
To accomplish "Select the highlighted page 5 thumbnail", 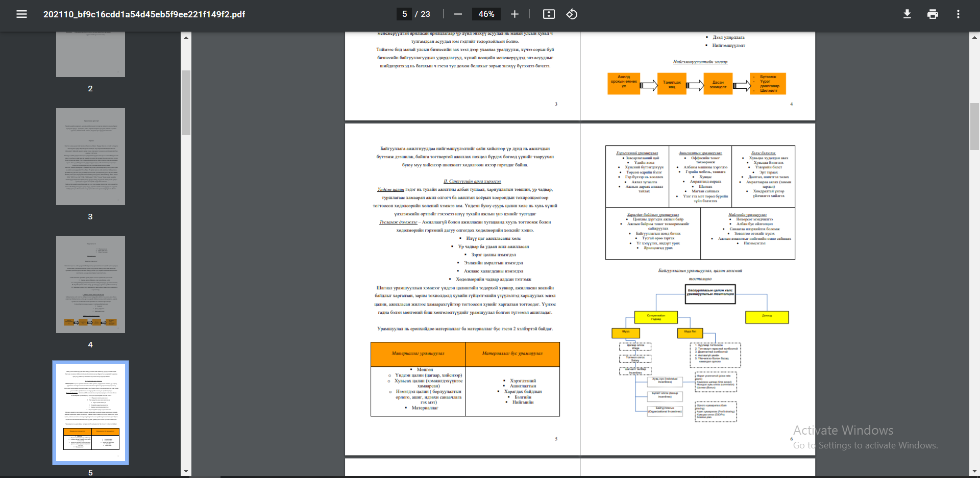I will pyautogui.click(x=90, y=412).
